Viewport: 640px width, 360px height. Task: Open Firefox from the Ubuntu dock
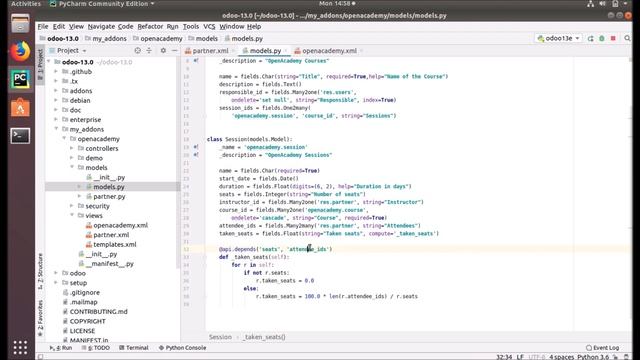(x=20, y=52)
